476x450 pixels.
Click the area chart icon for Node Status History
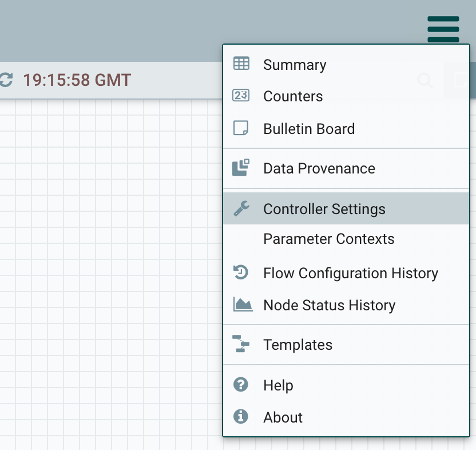point(243,305)
